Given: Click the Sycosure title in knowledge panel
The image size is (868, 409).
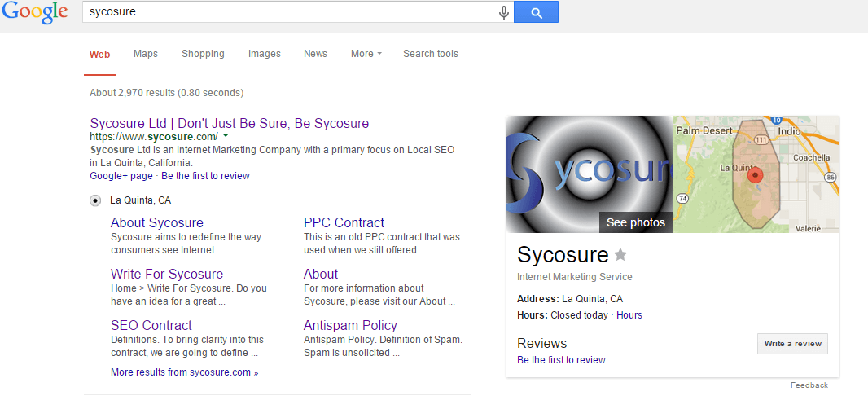Looking at the screenshot, I should (x=563, y=254).
